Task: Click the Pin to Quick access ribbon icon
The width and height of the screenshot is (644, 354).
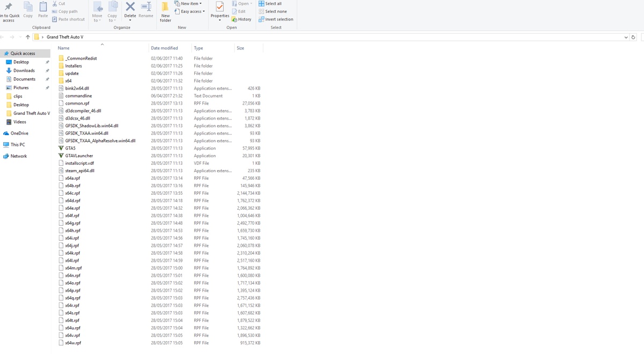Action: point(9,7)
